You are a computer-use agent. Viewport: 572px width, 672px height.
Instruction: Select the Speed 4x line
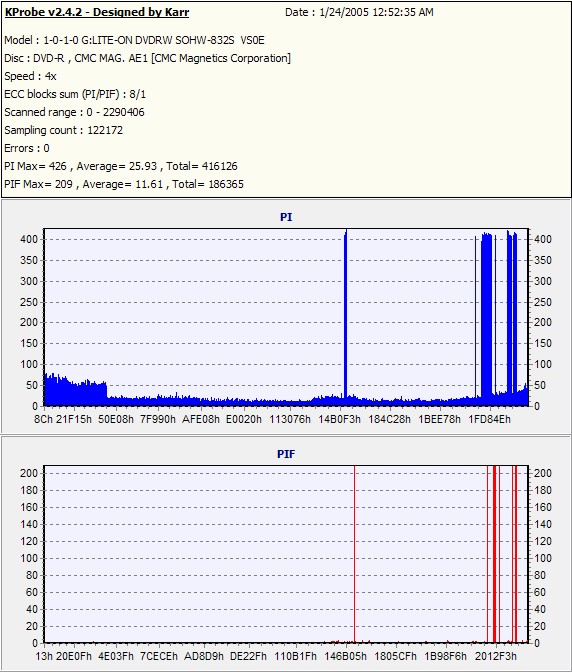tap(30, 76)
